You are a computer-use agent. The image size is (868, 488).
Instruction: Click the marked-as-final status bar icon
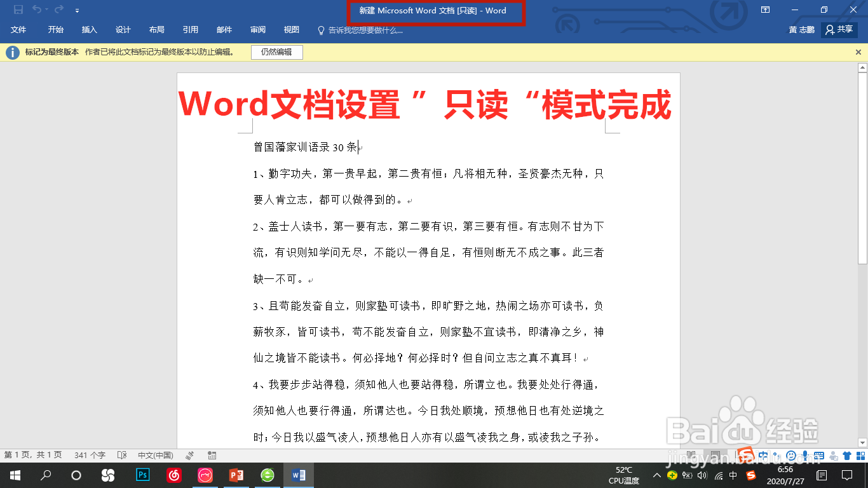(x=189, y=455)
